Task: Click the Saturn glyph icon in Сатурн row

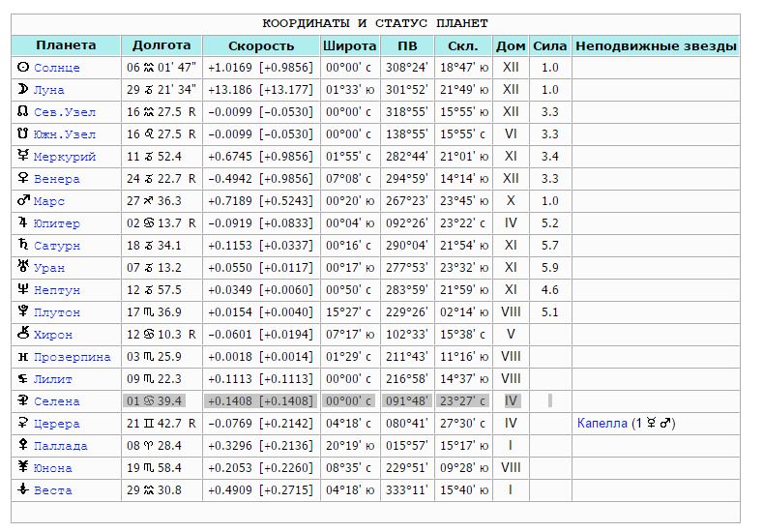Action: point(23,246)
